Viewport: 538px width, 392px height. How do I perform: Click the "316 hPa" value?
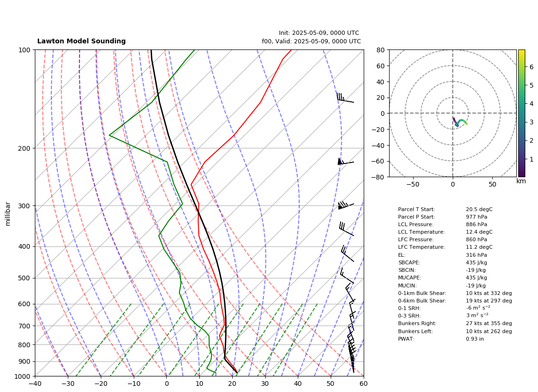(477, 255)
